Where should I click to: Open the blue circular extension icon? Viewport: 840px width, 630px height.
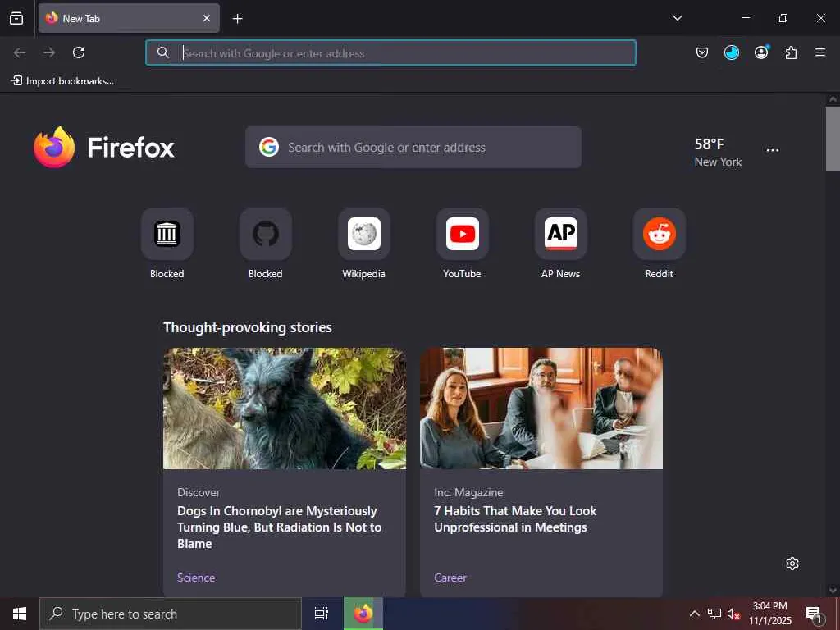pyautogui.click(x=731, y=52)
